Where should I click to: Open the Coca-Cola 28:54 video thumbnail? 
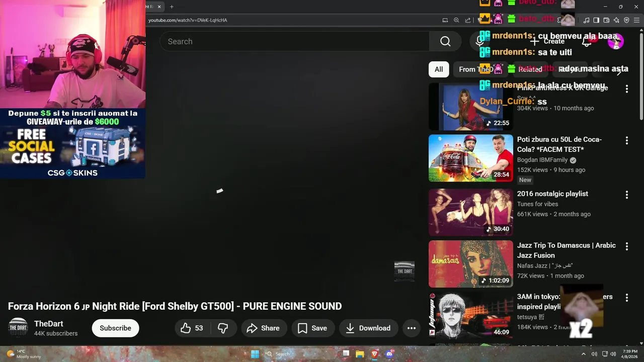click(x=471, y=158)
